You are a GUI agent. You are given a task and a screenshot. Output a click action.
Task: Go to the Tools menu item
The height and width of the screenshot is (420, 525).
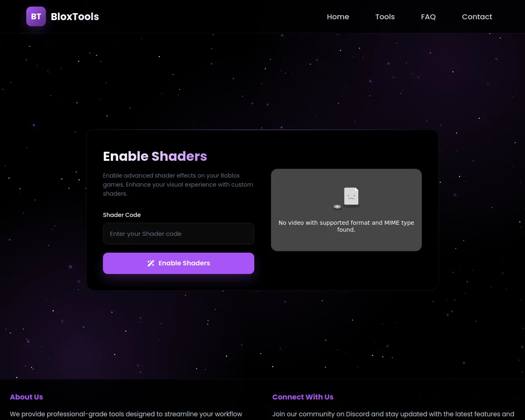[x=385, y=17]
